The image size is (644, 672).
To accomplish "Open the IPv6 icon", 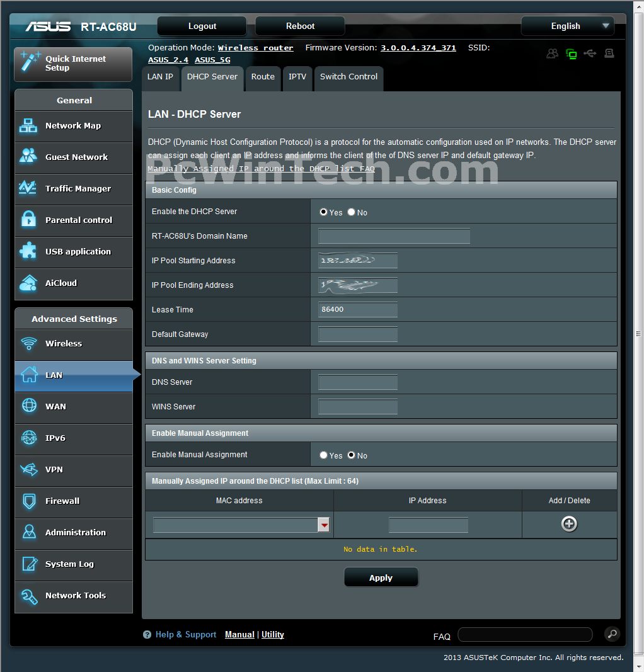I will [29, 438].
